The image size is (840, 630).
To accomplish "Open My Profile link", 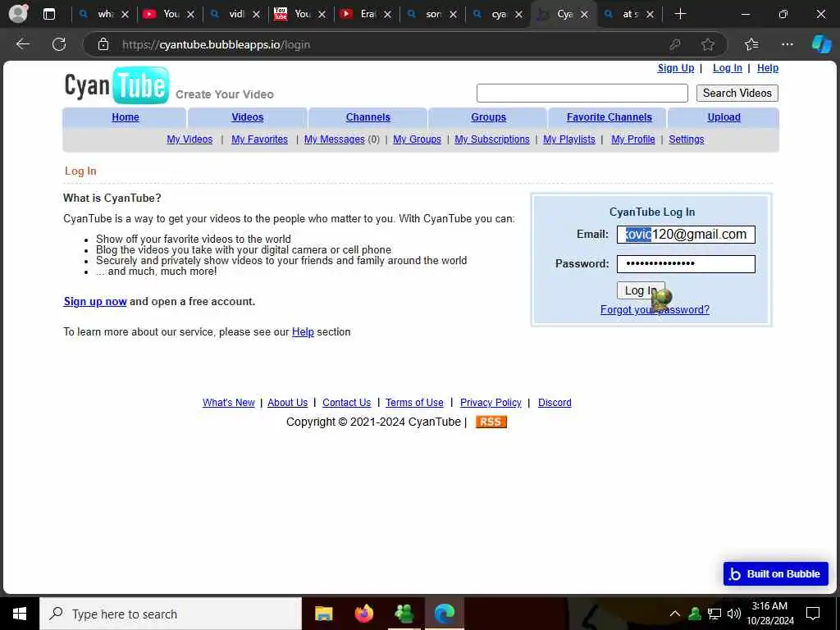I will [x=632, y=139].
